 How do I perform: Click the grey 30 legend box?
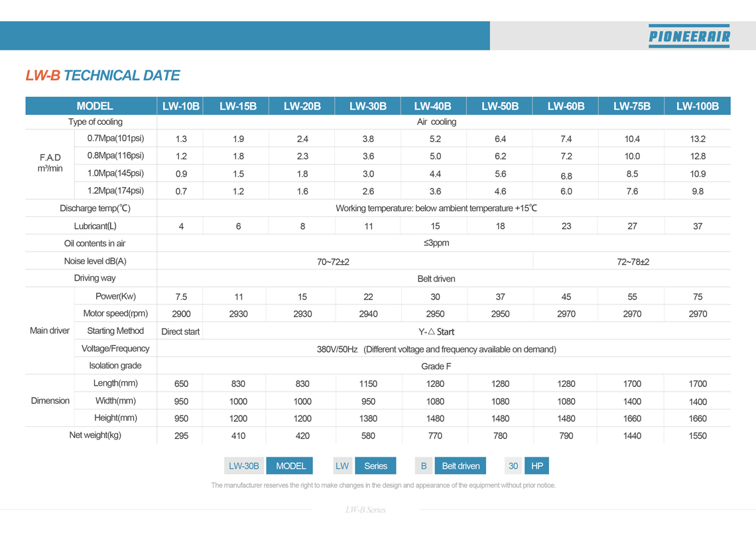point(513,466)
